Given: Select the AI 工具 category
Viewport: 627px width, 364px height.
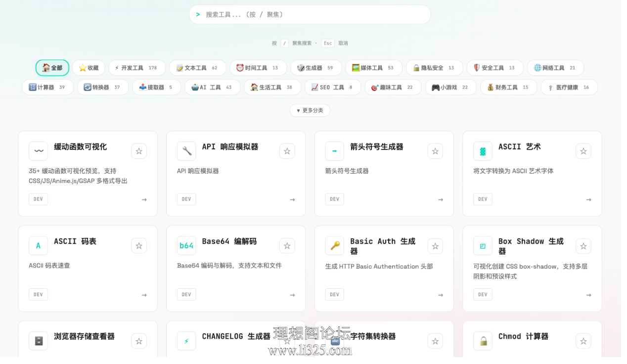Looking at the screenshot, I should tap(213, 87).
